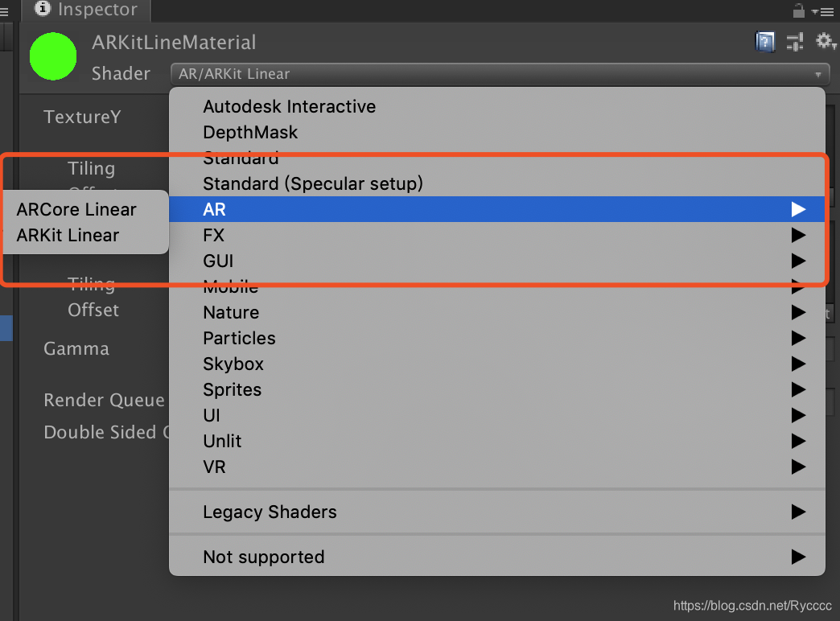Select ARCore Linear shader
Screen dimensions: 840x621
[86, 209]
